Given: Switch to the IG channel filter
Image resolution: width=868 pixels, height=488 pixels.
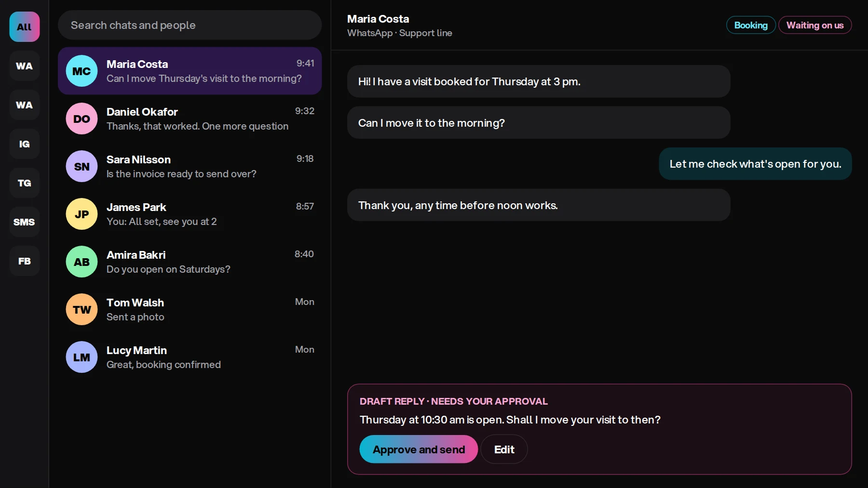Looking at the screenshot, I should pos(24,144).
